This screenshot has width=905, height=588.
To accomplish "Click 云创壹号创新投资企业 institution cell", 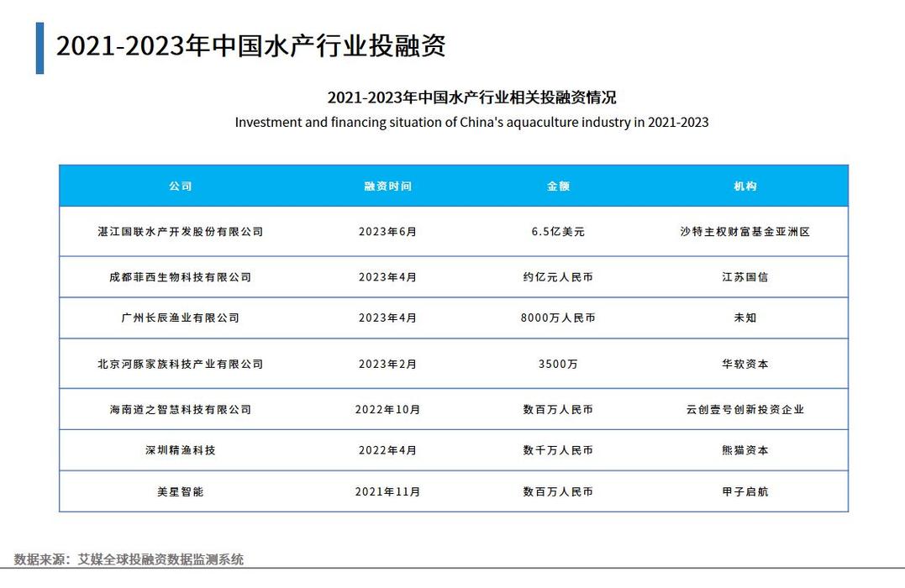I will click(746, 409).
